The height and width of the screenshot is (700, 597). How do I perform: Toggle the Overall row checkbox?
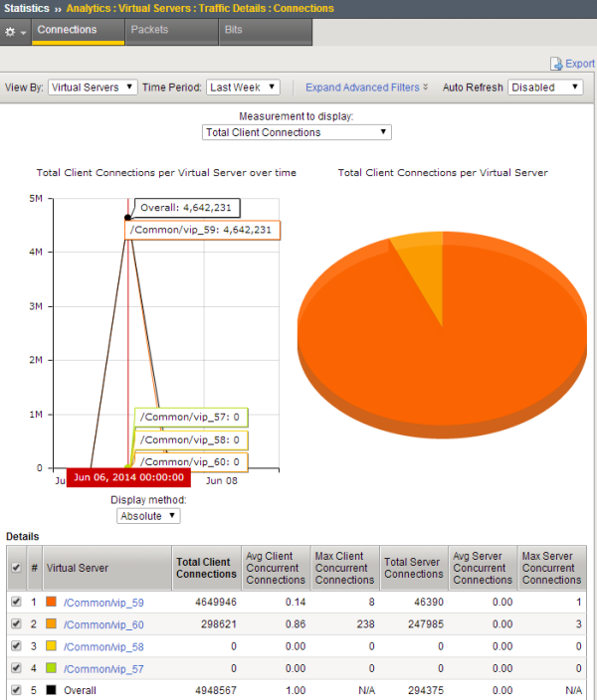pyautogui.click(x=14, y=690)
